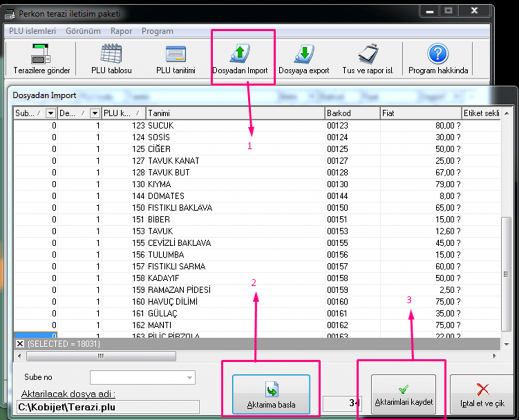Select the BİBER row

[257, 219]
